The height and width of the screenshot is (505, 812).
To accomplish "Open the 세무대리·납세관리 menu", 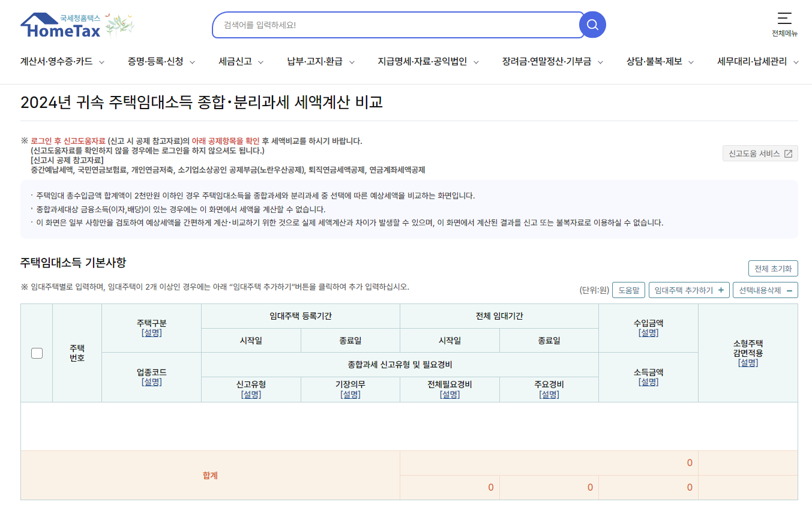I will (752, 61).
